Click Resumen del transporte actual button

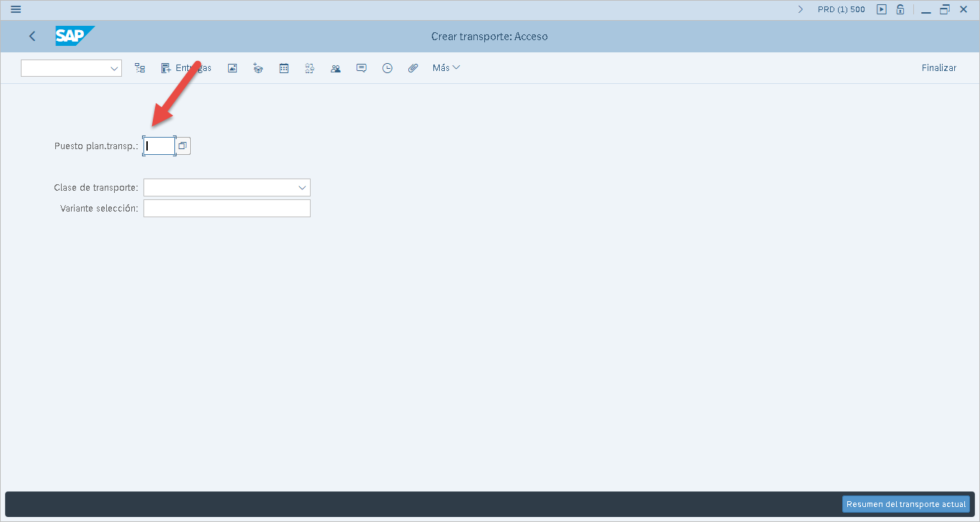(x=905, y=504)
